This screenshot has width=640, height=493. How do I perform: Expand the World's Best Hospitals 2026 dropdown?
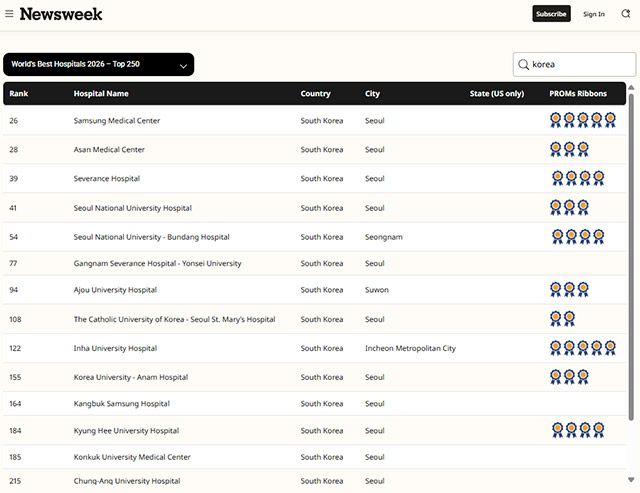pos(98,64)
